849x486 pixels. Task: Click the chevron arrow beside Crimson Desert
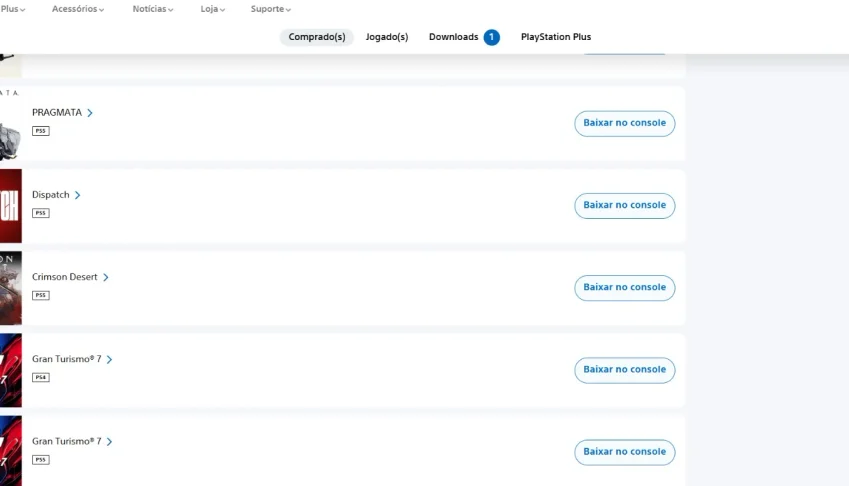(106, 277)
